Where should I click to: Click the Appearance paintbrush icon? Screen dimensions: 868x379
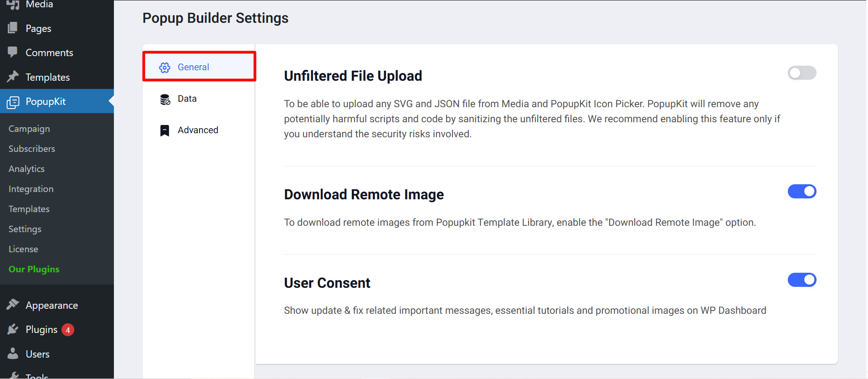(x=13, y=305)
